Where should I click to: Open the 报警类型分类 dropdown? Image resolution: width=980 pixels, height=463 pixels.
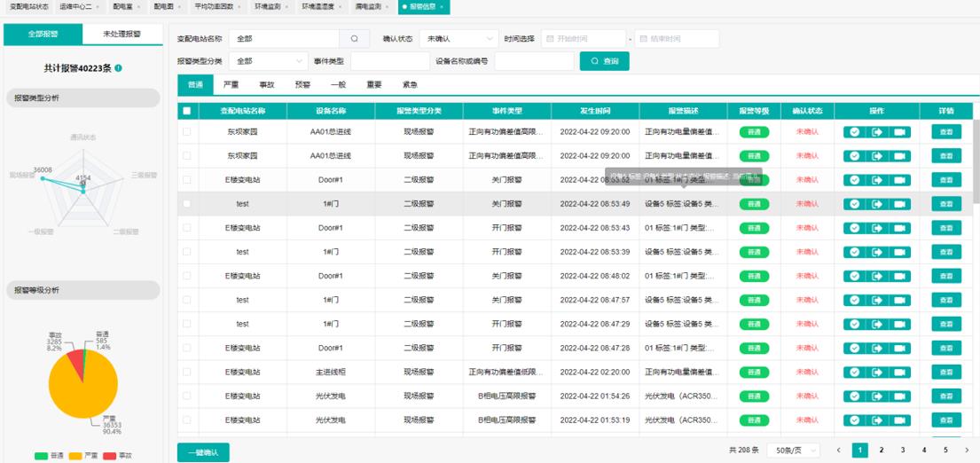[x=269, y=61]
